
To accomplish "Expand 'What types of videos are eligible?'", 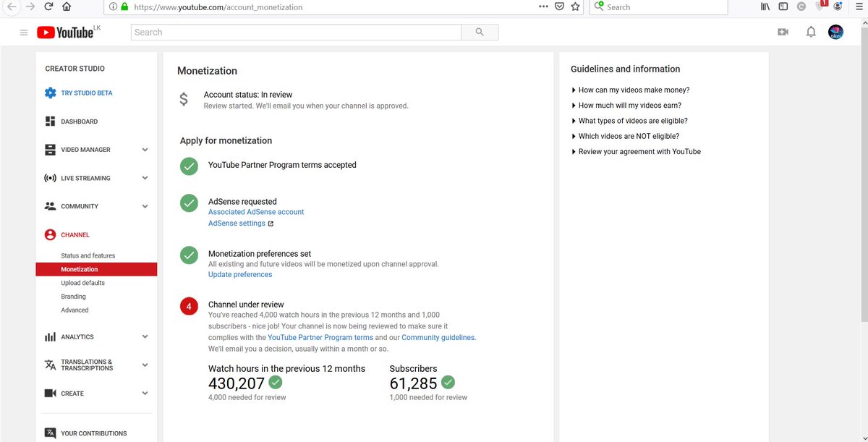I will point(629,121).
